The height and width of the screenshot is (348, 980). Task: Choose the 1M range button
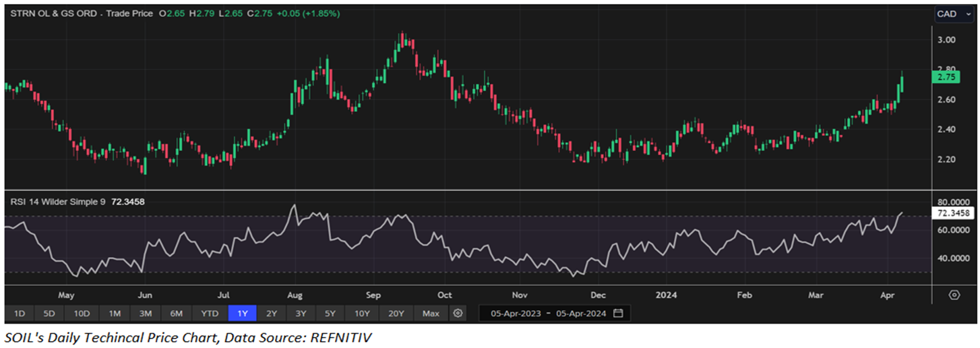[x=115, y=313]
